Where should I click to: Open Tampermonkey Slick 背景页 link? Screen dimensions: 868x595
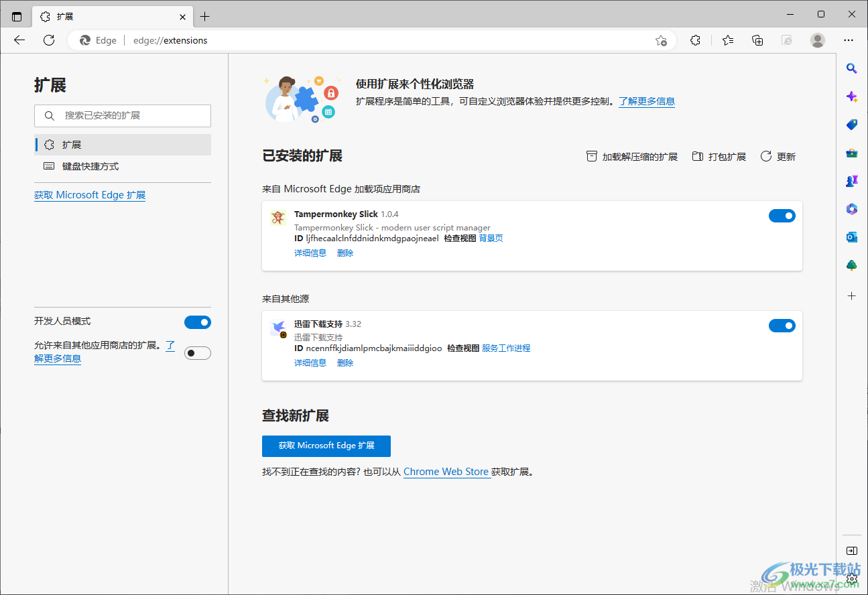point(491,238)
